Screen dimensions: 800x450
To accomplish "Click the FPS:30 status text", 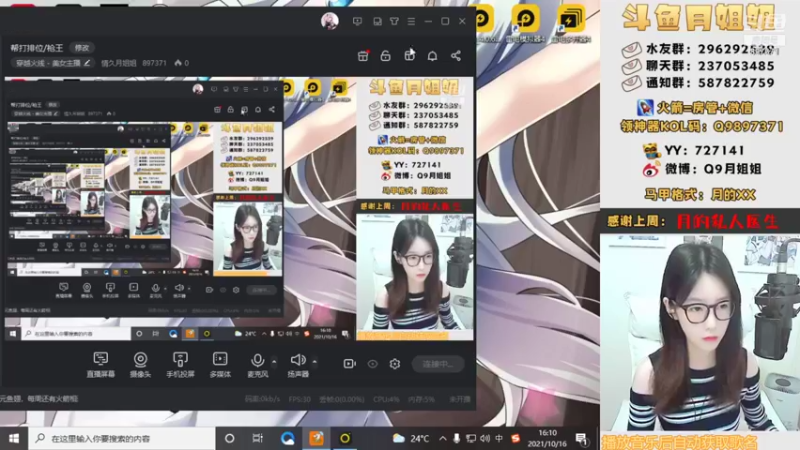I will (x=299, y=399).
